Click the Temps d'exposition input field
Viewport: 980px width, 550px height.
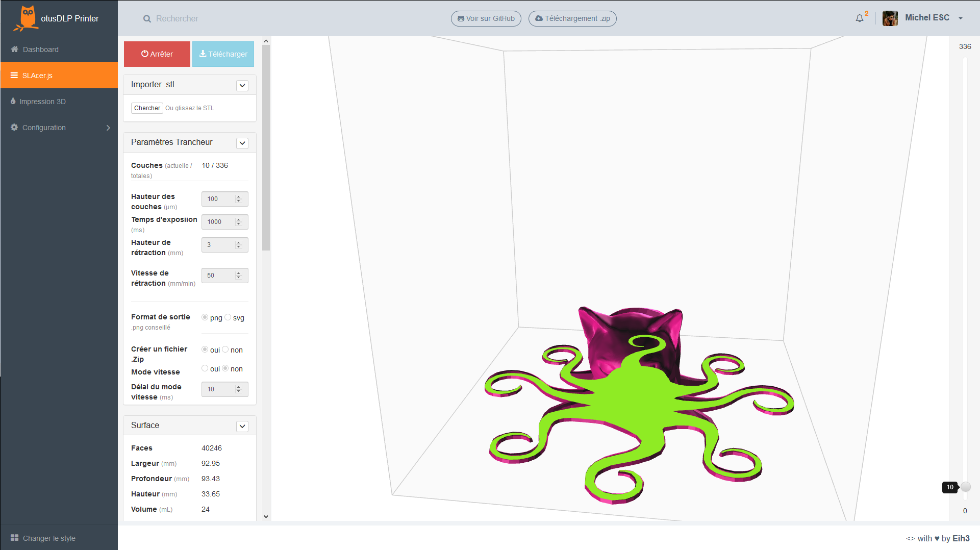[x=225, y=222]
